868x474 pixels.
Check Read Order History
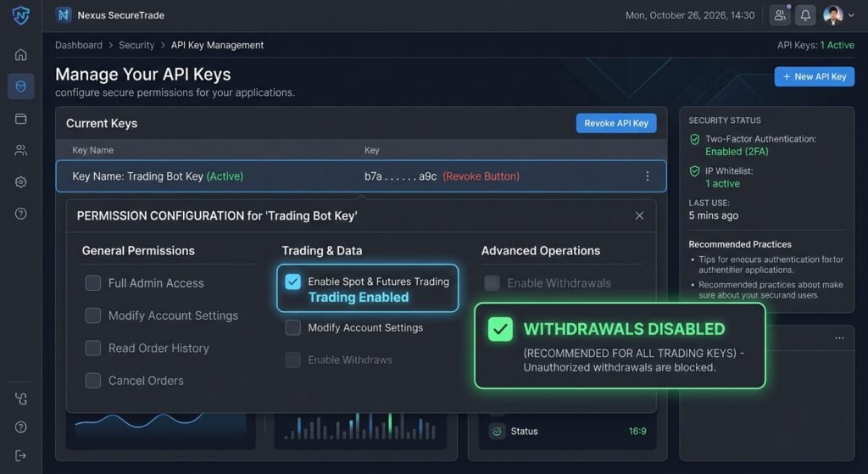[93, 348]
